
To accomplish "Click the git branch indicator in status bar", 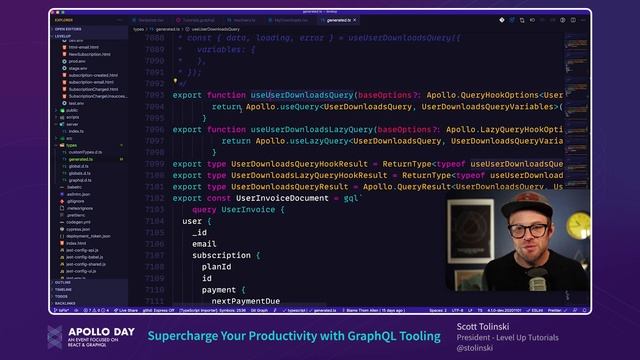I will 62,311.
